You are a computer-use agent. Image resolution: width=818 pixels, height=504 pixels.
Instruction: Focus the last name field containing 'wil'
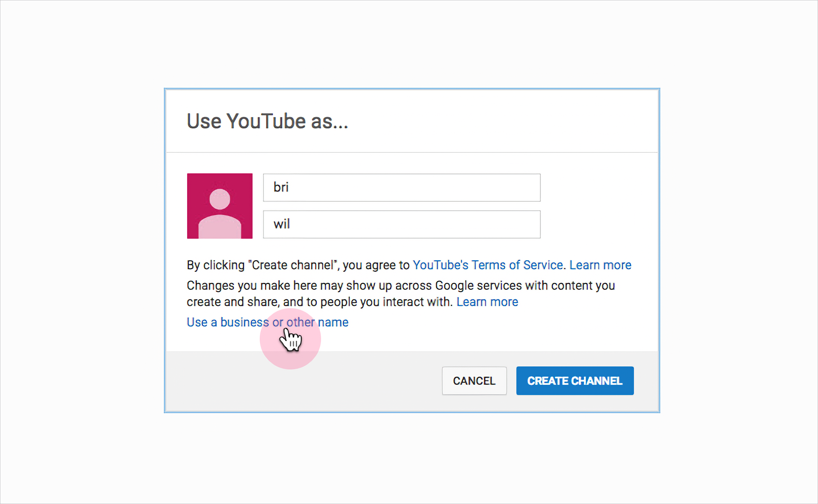pos(402,224)
